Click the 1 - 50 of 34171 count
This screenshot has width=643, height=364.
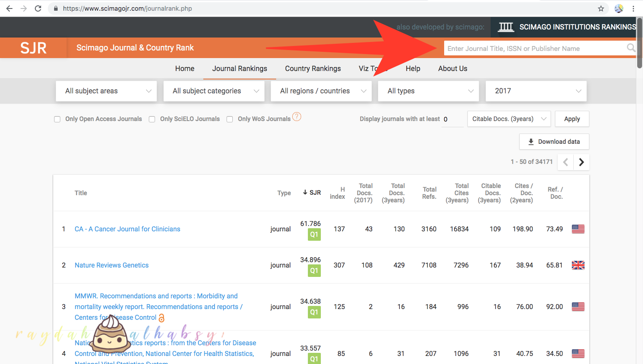point(532,162)
